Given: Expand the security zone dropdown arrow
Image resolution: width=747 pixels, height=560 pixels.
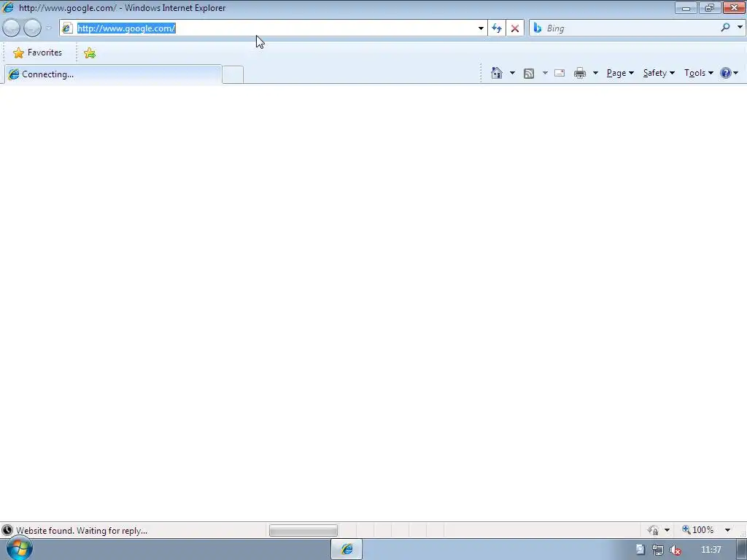Looking at the screenshot, I should 667,530.
